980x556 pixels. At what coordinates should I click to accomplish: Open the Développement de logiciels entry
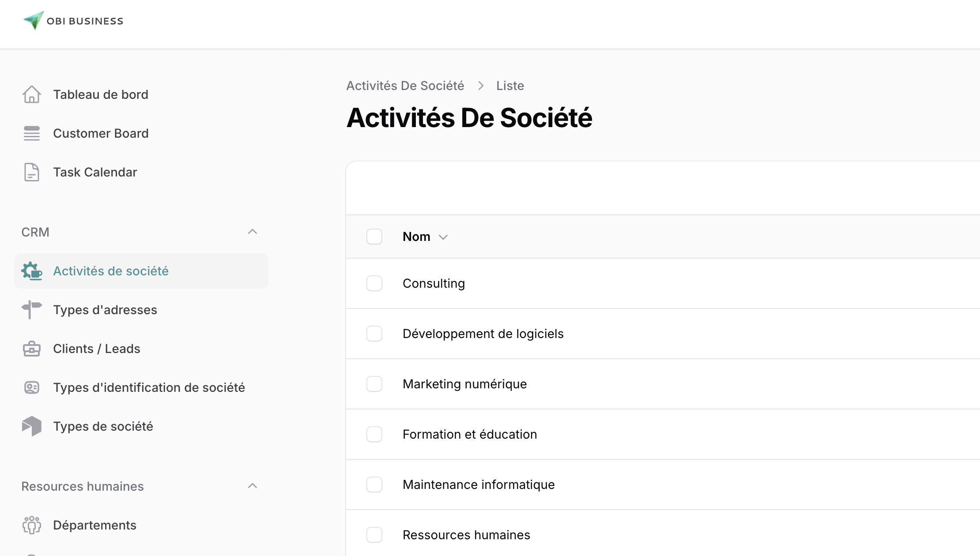pos(483,334)
